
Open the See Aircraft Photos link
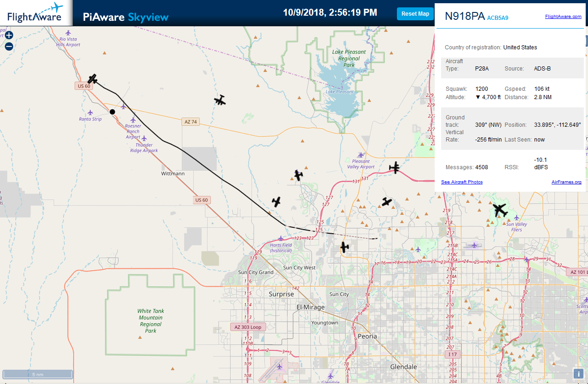coord(462,182)
